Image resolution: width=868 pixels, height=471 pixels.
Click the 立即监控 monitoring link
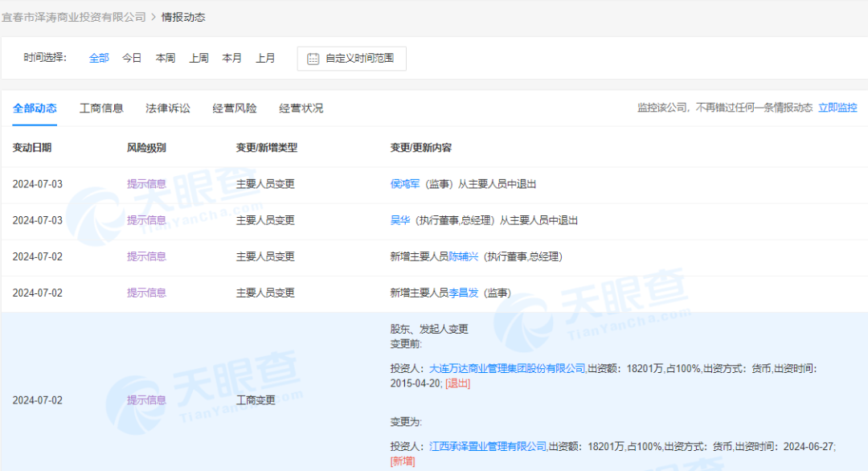click(x=837, y=108)
